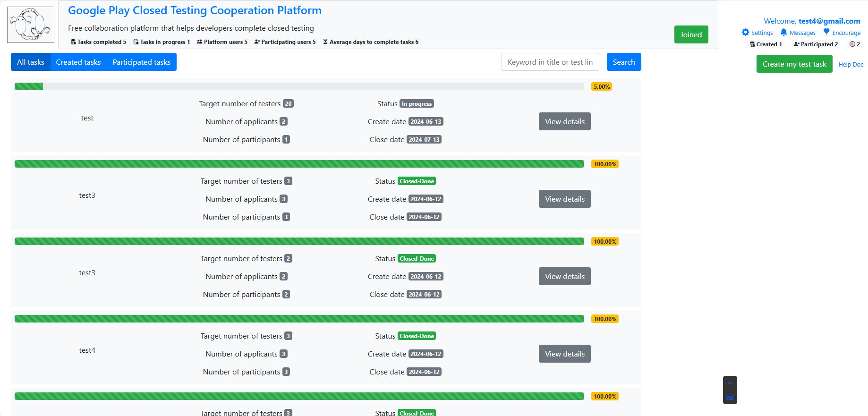Switch to the Created tasks tab
The width and height of the screenshot is (868, 416).
point(78,62)
